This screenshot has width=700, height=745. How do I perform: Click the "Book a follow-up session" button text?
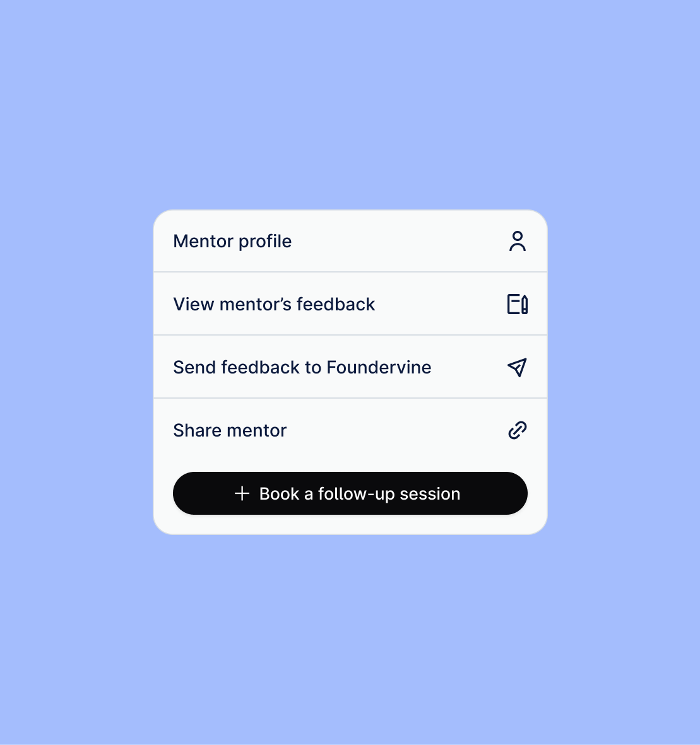(x=360, y=493)
